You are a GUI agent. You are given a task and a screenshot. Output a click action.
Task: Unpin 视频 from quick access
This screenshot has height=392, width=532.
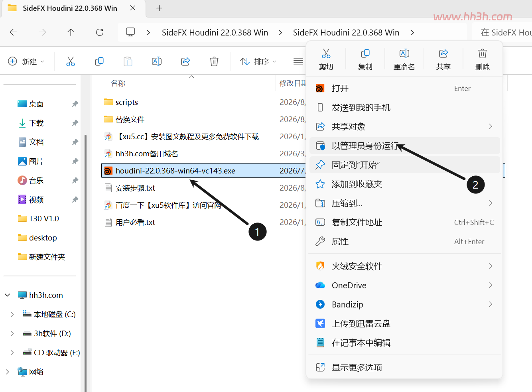click(75, 200)
